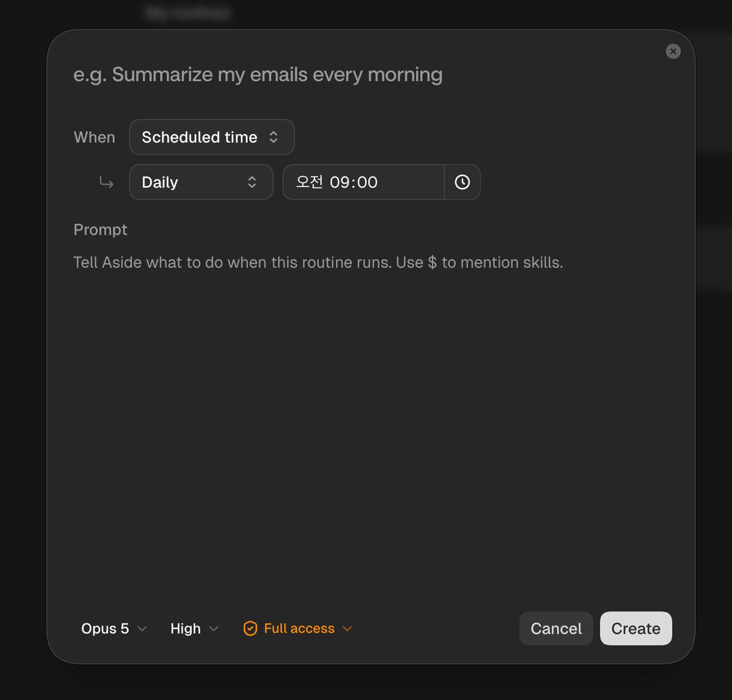
Task: Select the minutes 00 in time field
Action: click(367, 182)
